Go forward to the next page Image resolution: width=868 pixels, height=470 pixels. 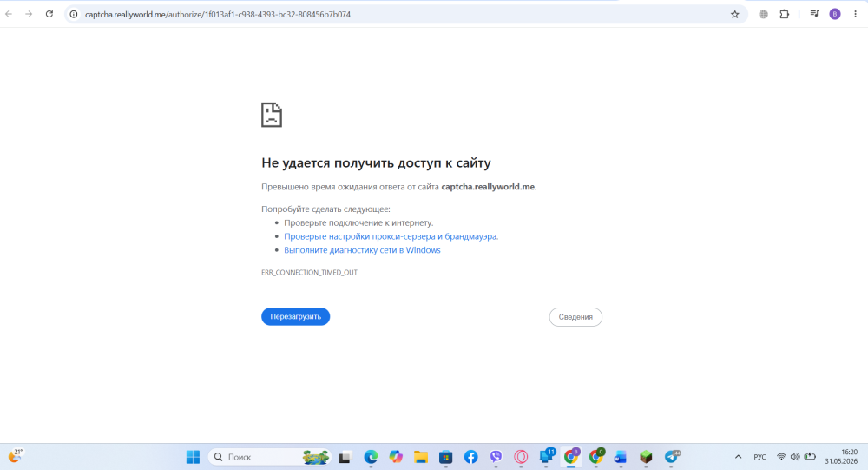(x=29, y=15)
